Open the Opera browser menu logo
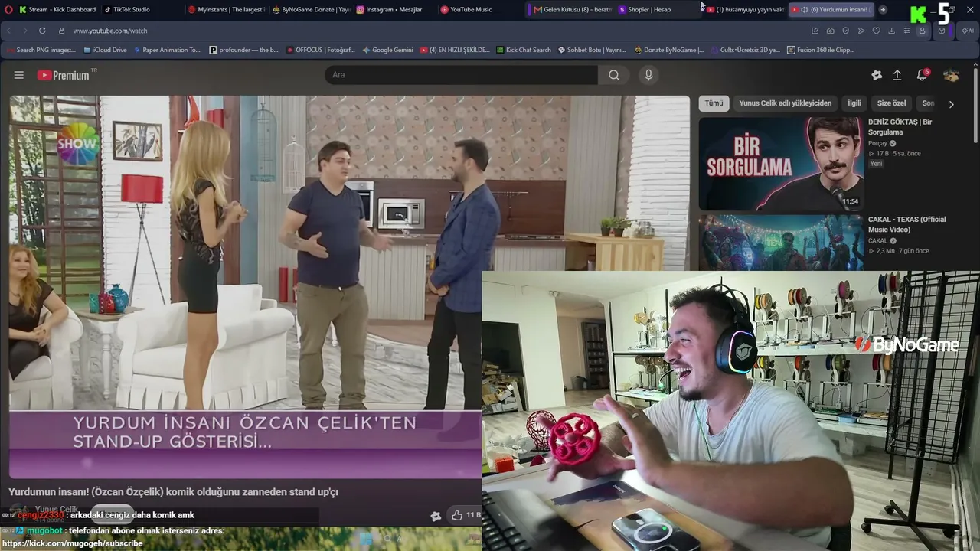 (x=7, y=9)
